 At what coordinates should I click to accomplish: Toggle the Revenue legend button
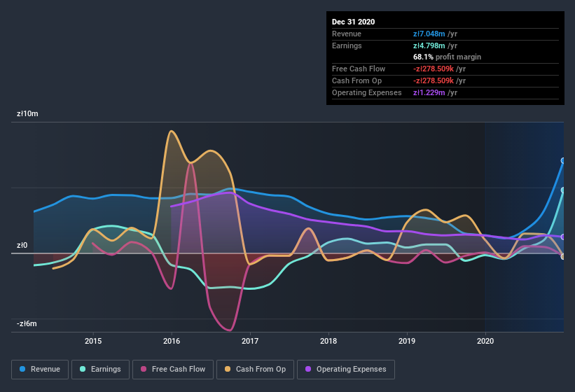pos(40,369)
